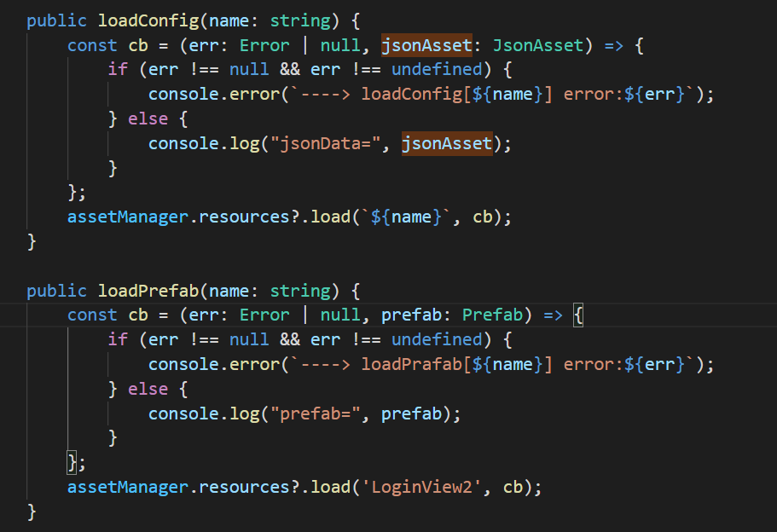This screenshot has height=532, width=777.
Task: Click Error type on the prefab cb line
Action: pos(264,315)
